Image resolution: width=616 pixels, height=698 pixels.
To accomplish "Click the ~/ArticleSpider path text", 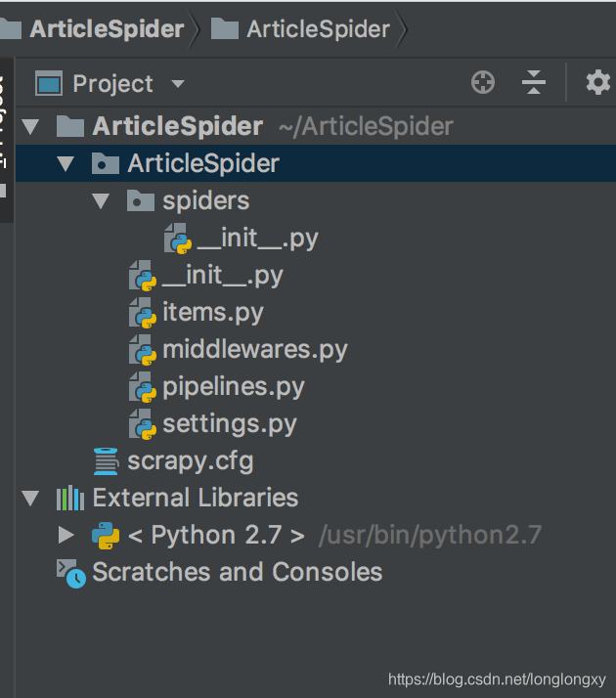I will [366, 126].
